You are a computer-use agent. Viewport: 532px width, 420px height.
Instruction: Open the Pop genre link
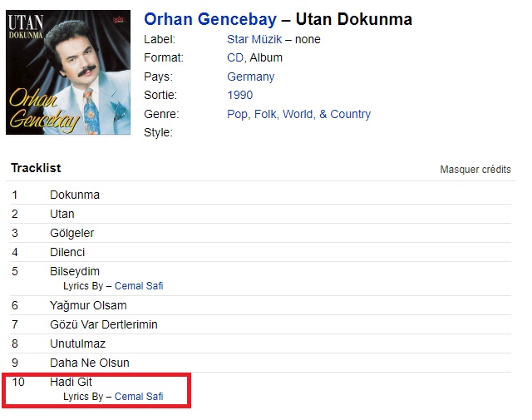(x=239, y=114)
